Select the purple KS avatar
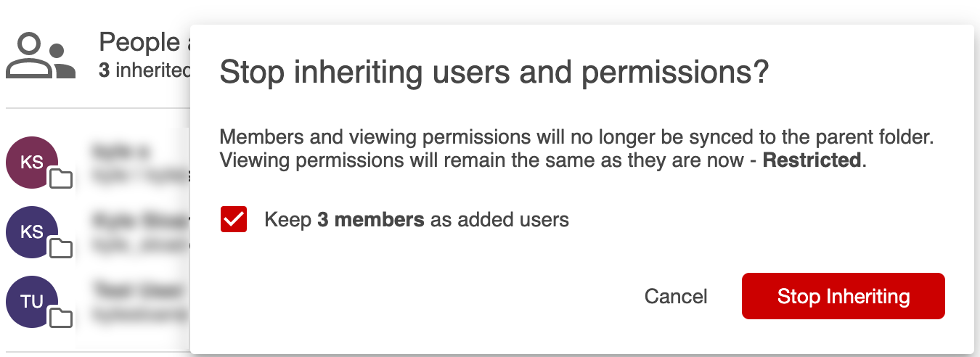This screenshot has width=980, height=357. coord(32,232)
